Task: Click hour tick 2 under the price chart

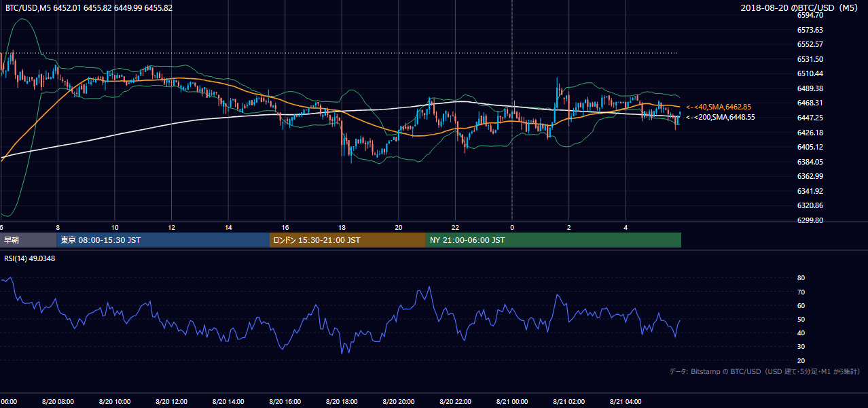Action: tap(568, 227)
